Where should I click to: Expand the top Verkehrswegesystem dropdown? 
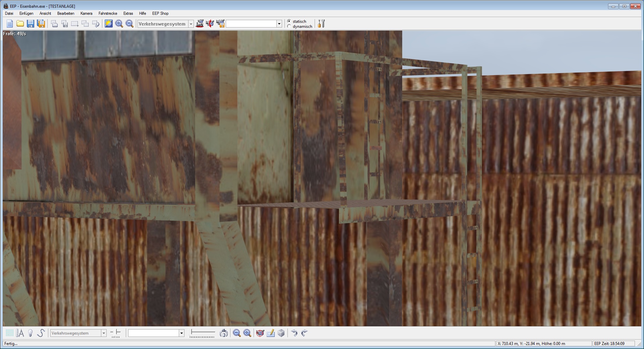pyautogui.click(x=191, y=24)
